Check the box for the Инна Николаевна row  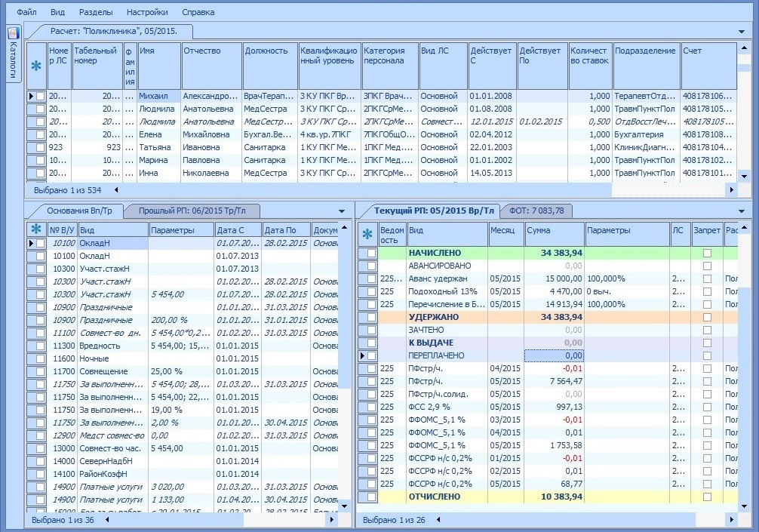click(41, 174)
